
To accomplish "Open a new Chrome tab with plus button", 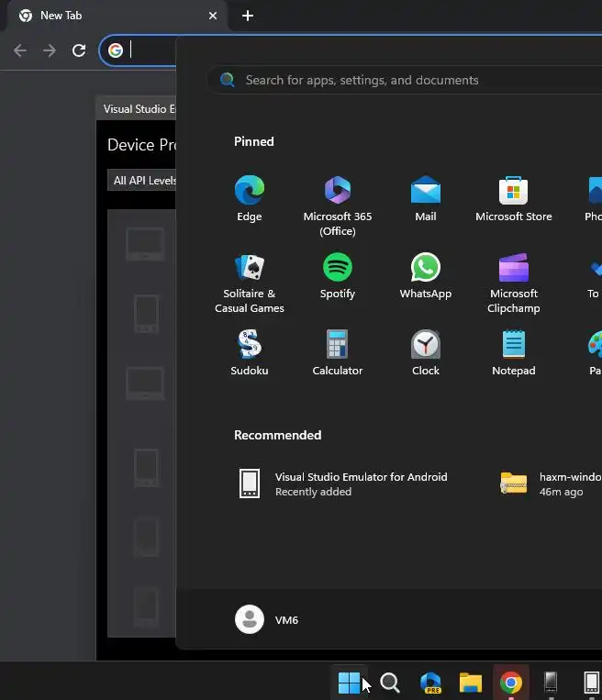I will pyautogui.click(x=248, y=16).
